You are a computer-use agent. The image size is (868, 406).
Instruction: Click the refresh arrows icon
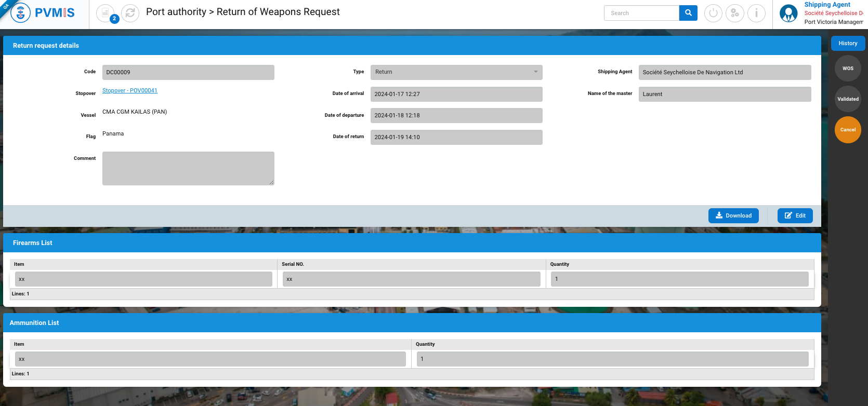[x=130, y=13]
